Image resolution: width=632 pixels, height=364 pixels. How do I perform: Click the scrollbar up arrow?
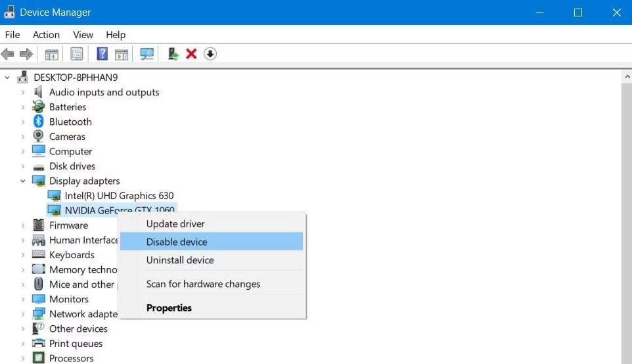(627, 77)
